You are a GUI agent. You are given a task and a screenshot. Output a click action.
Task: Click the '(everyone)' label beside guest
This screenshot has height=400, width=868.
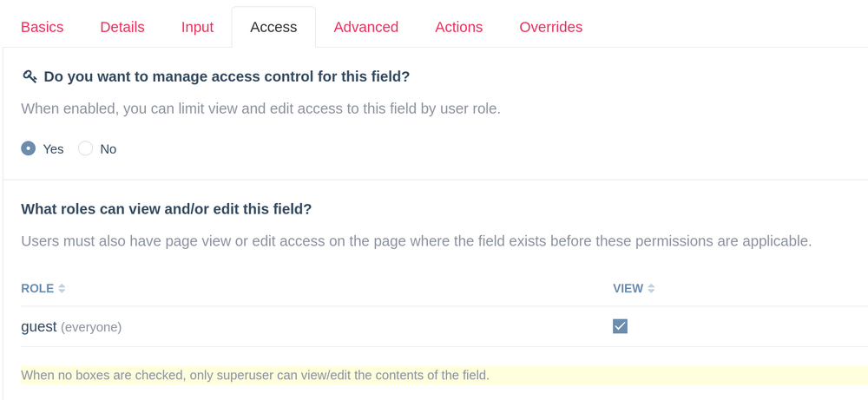click(91, 327)
